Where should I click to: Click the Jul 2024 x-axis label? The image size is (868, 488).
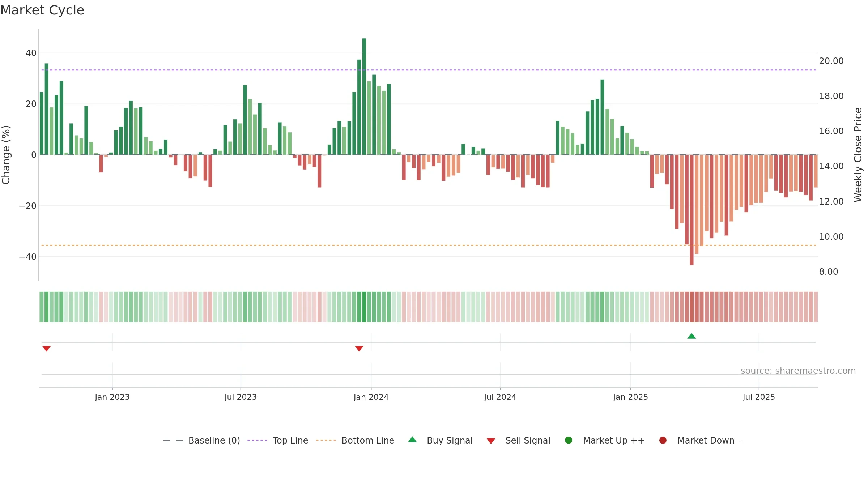(500, 397)
